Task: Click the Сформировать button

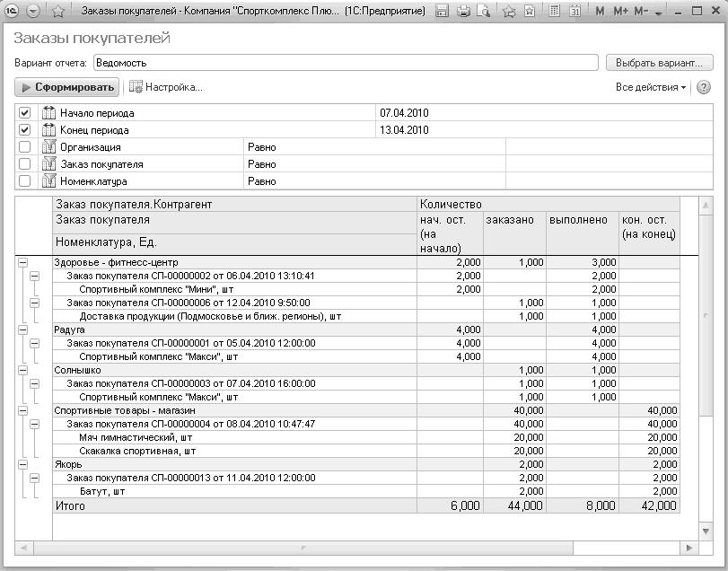Action: [x=67, y=87]
